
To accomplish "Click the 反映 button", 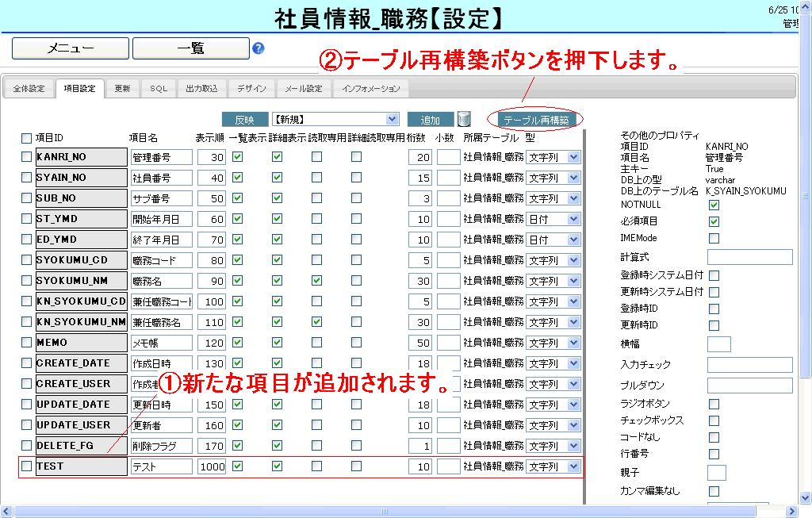I will click(245, 120).
